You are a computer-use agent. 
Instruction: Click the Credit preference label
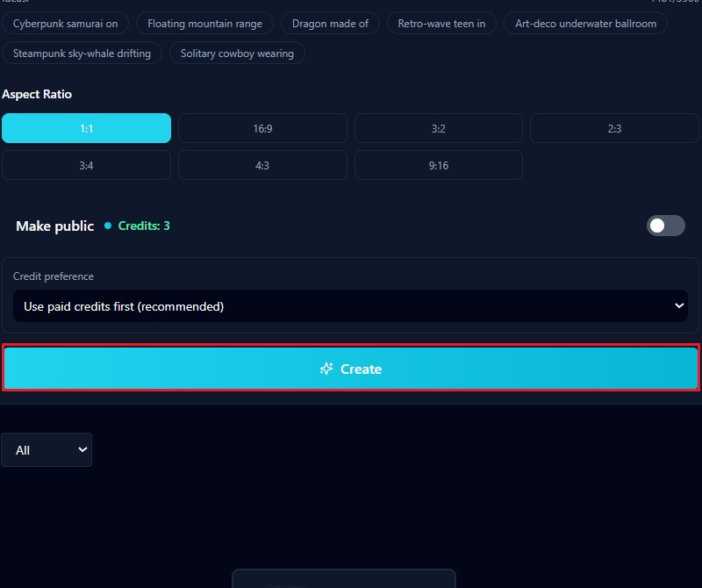pos(54,276)
